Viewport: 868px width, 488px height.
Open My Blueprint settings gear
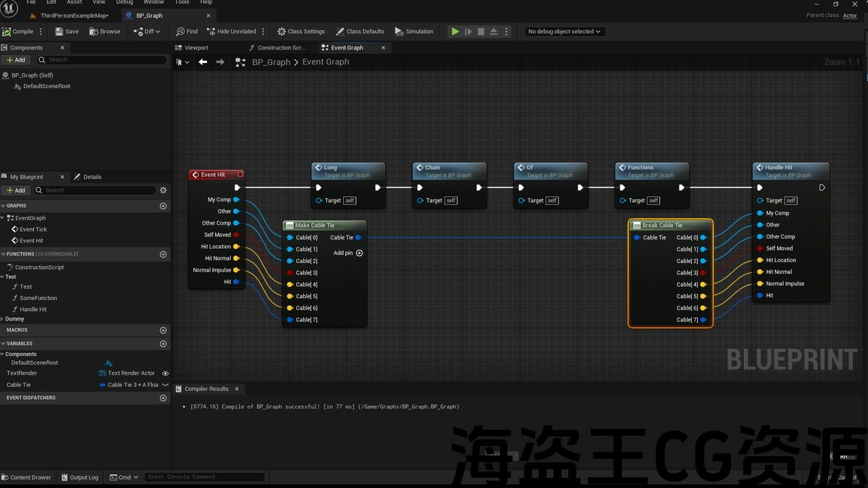coord(163,190)
